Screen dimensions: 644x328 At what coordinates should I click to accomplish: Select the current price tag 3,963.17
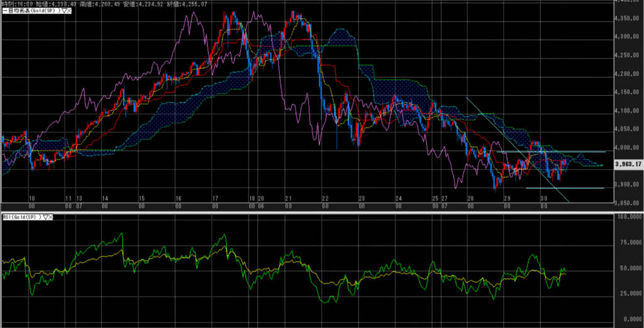tap(626, 166)
